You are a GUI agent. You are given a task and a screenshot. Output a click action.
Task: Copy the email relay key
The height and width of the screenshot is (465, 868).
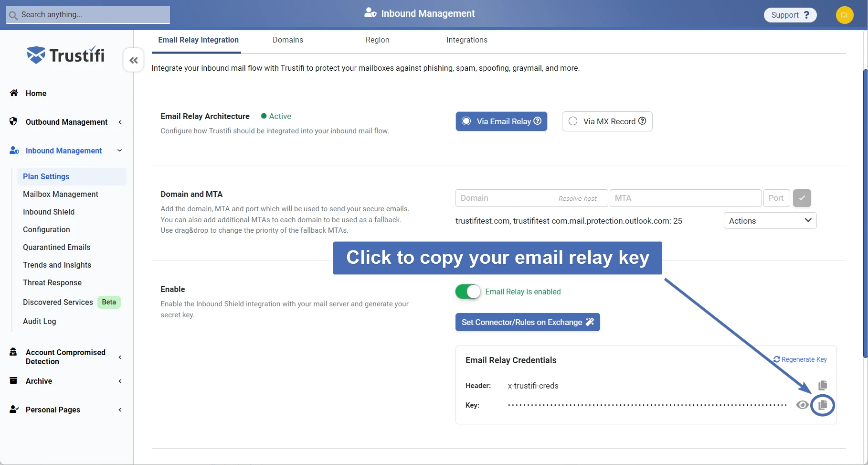[822, 405]
